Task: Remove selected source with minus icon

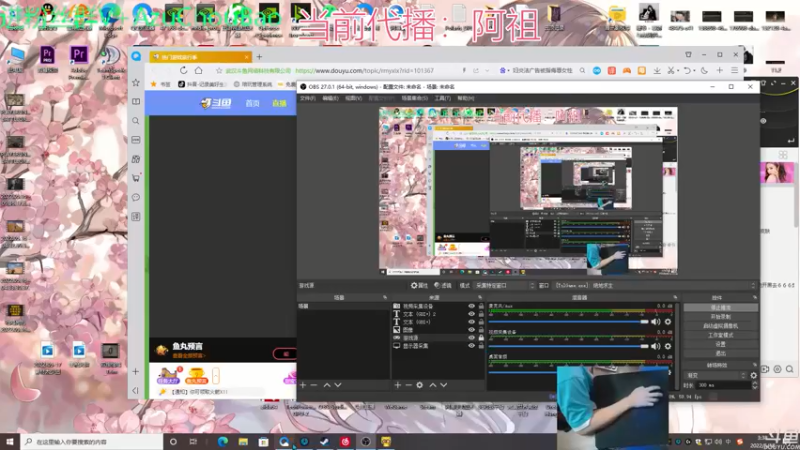Action: pos(408,385)
